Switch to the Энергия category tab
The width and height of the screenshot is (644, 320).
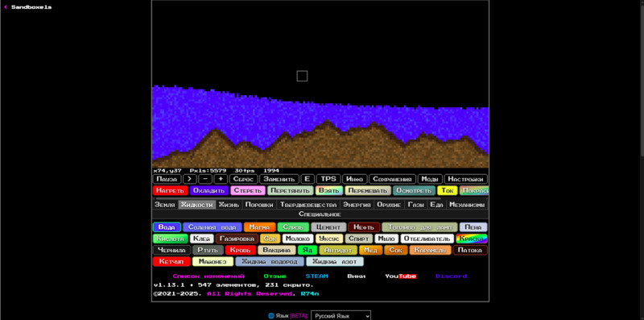coord(357,205)
